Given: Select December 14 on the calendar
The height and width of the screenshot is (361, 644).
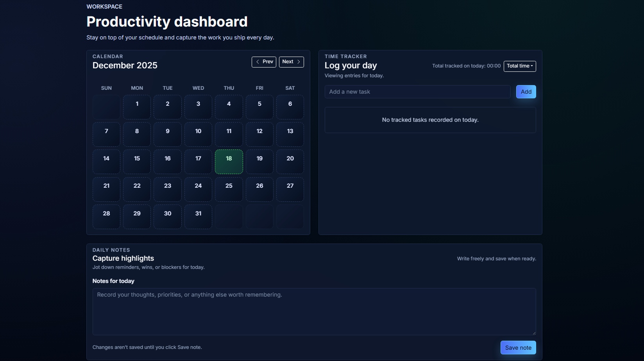Looking at the screenshot, I should click(x=106, y=162).
